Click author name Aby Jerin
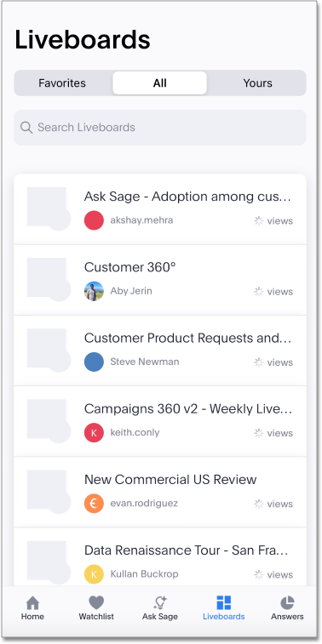The image size is (322, 644). [131, 291]
